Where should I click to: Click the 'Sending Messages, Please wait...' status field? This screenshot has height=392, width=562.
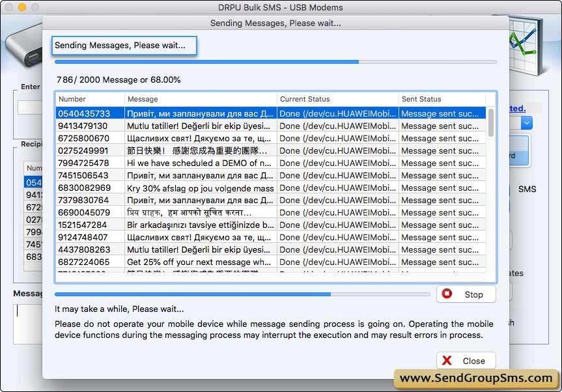tap(124, 46)
